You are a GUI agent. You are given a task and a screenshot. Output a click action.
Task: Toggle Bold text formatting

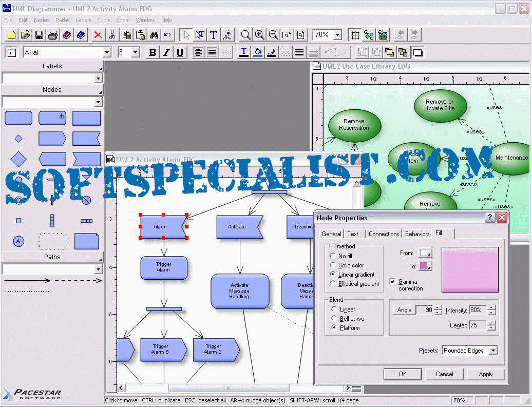[x=153, y=52]
